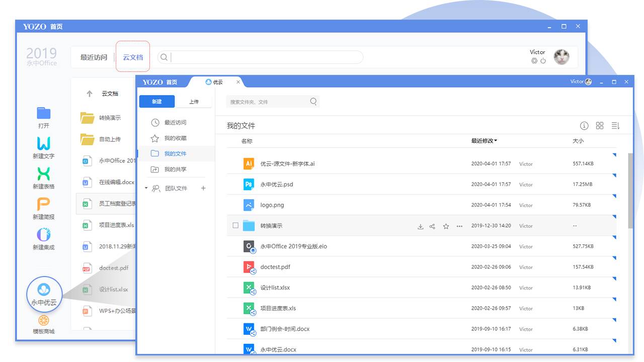This screenshot has width=644, height=362.
Task: Select 我的收藏 in the left navigation
Action: (x=175, y=138)
